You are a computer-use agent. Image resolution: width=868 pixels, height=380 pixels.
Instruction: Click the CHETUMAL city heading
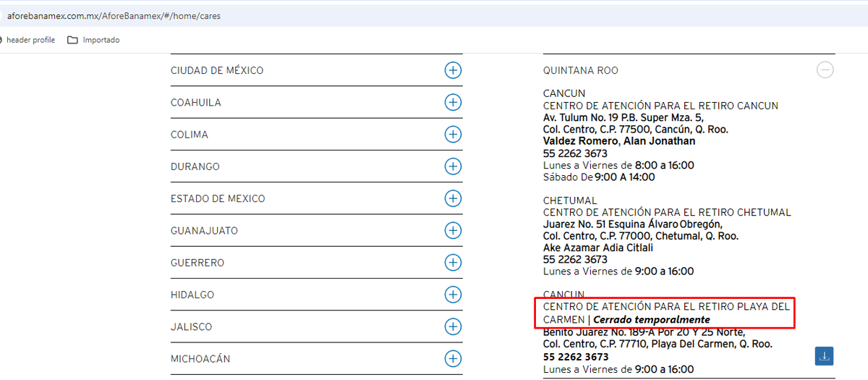[570, 200]
